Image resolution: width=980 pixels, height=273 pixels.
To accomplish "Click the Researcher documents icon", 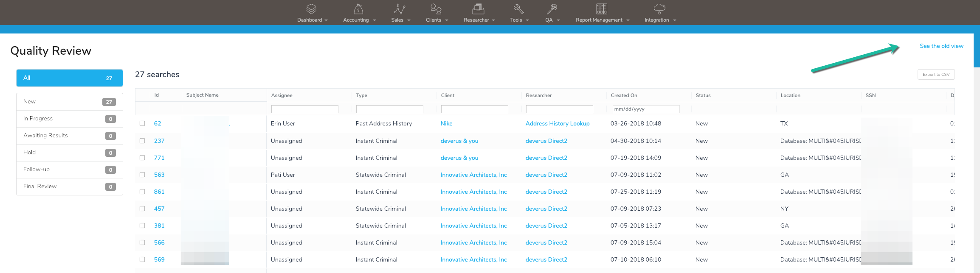I will (479, 9).
